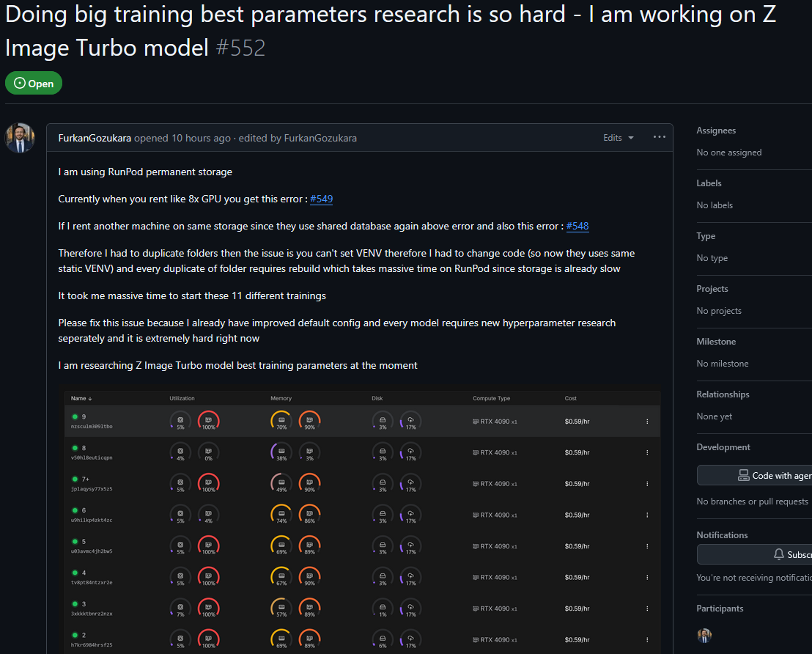This screenshot has height=654, width=812.
Task: Open the three-dot menu for pod 2
Action: coord(647,639)
